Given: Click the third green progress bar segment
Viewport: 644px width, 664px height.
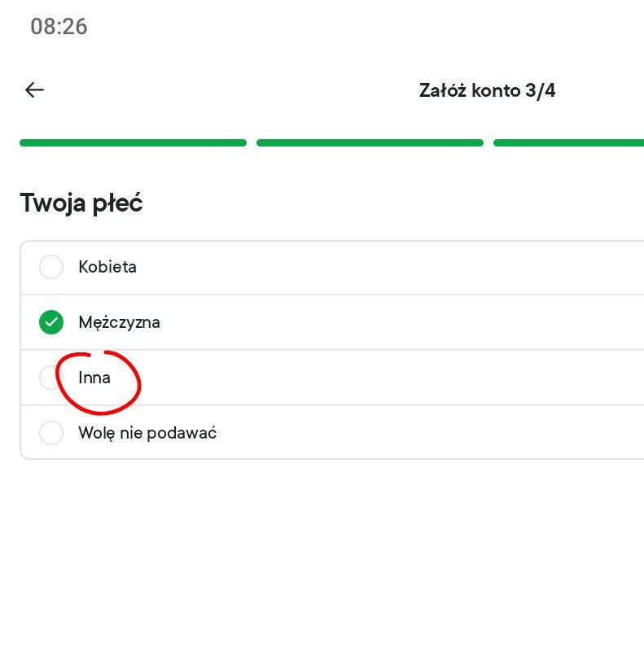Looking at the screenshot, I should point(568,142).
